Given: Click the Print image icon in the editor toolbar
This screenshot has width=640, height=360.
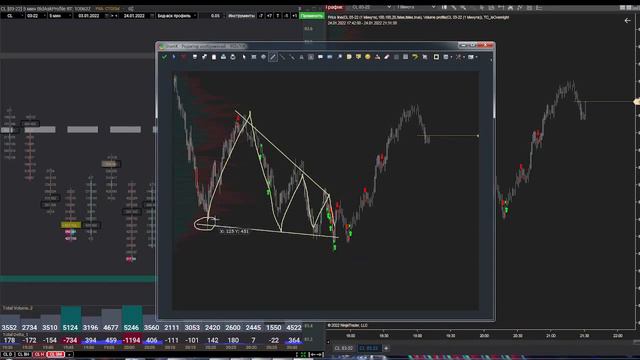Looking at the screenshot, I should 233,57.
